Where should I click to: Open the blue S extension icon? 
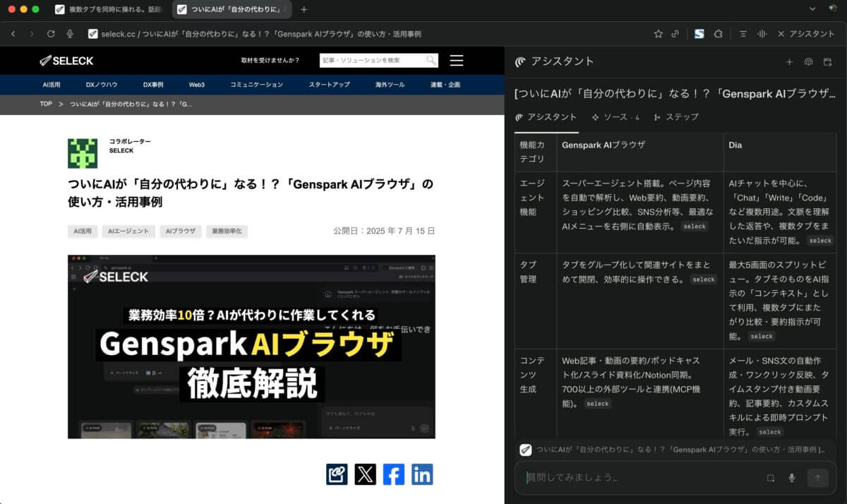pos(699,34)
